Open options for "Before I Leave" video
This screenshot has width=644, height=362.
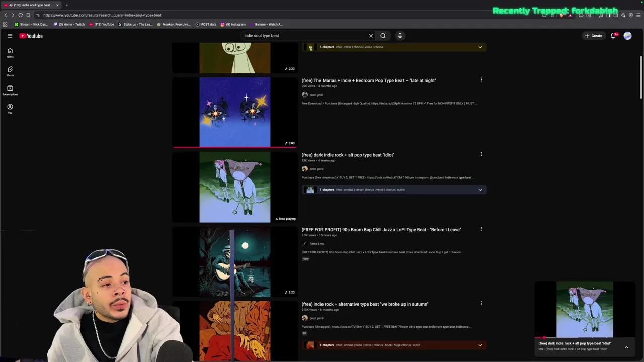481,229
